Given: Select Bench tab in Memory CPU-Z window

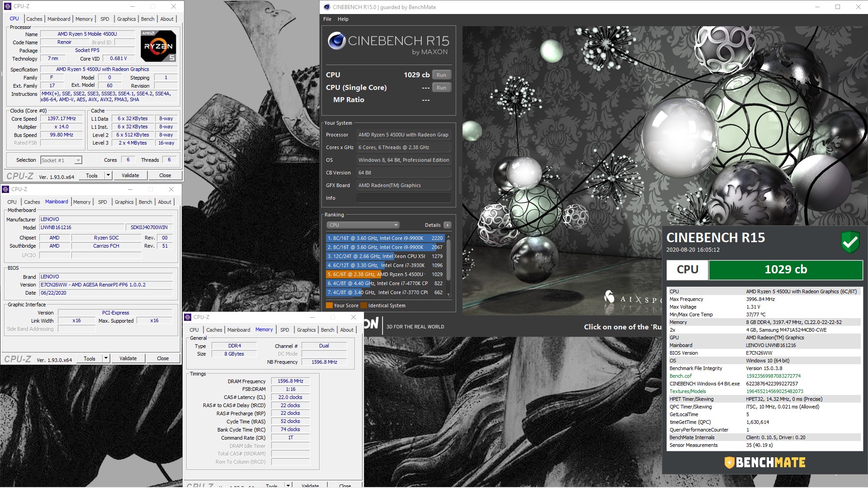Looking at the screenshot, I should pos(327,330).
